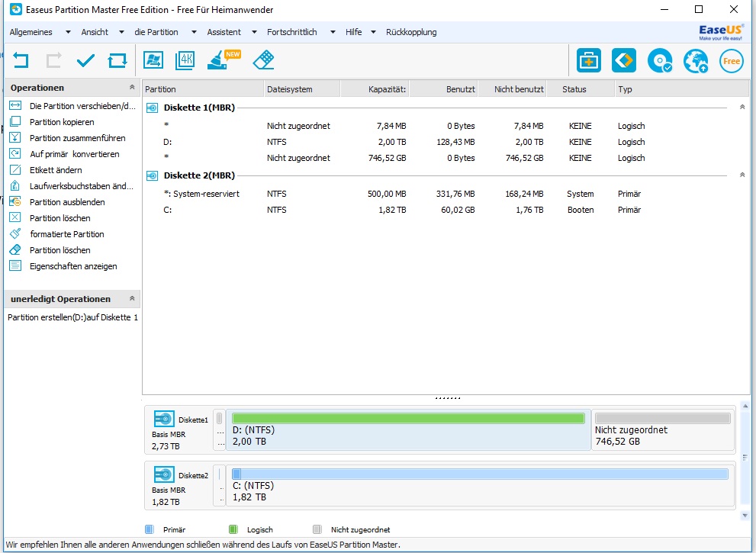Collapse the Diskette 2(MBR) group
Screen dimensions: 756x553
[742, 175]
